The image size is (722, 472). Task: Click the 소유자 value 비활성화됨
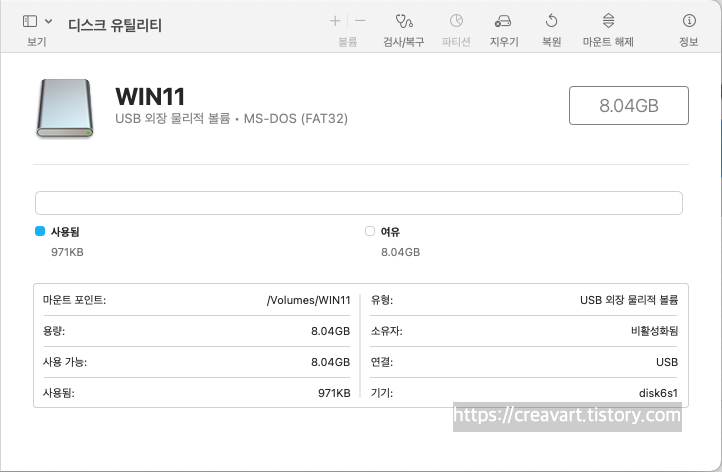click(654, 331)
